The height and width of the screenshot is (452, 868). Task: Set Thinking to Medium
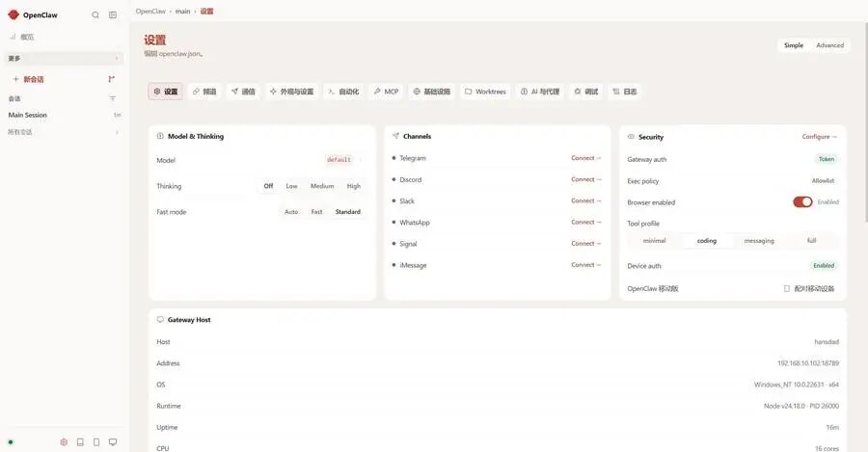tap(322, 186)
